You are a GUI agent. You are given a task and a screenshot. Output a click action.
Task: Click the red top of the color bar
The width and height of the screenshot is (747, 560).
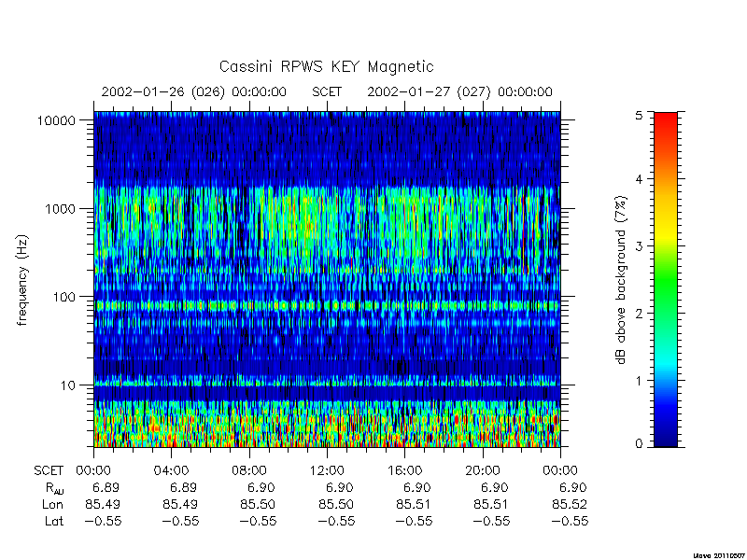(666, 124)
